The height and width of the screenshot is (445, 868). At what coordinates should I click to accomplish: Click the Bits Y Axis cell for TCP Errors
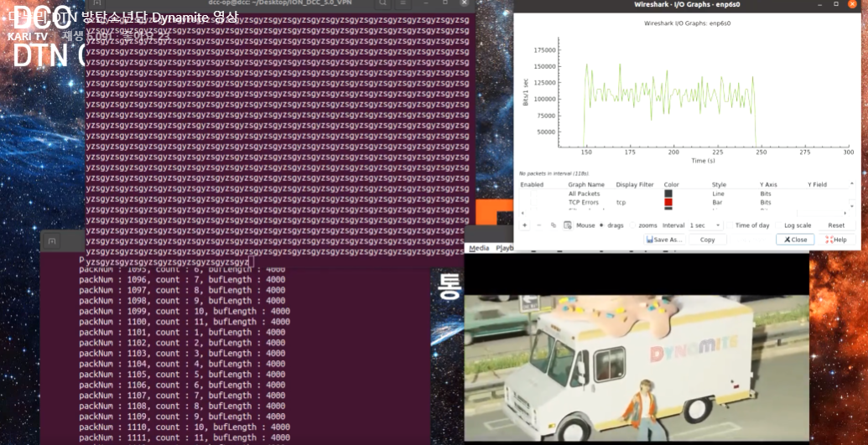point(766,203)
